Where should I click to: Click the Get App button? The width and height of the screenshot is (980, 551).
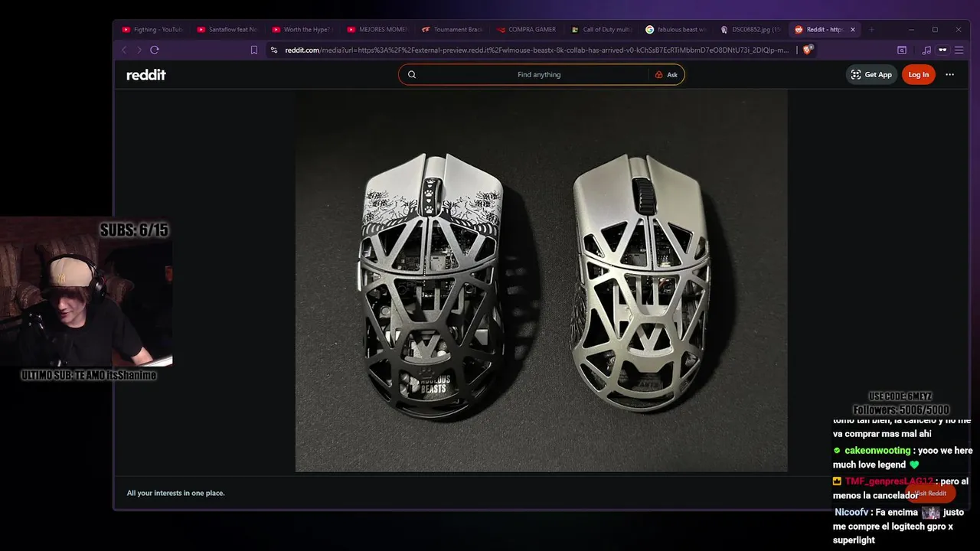click(871, 74)
